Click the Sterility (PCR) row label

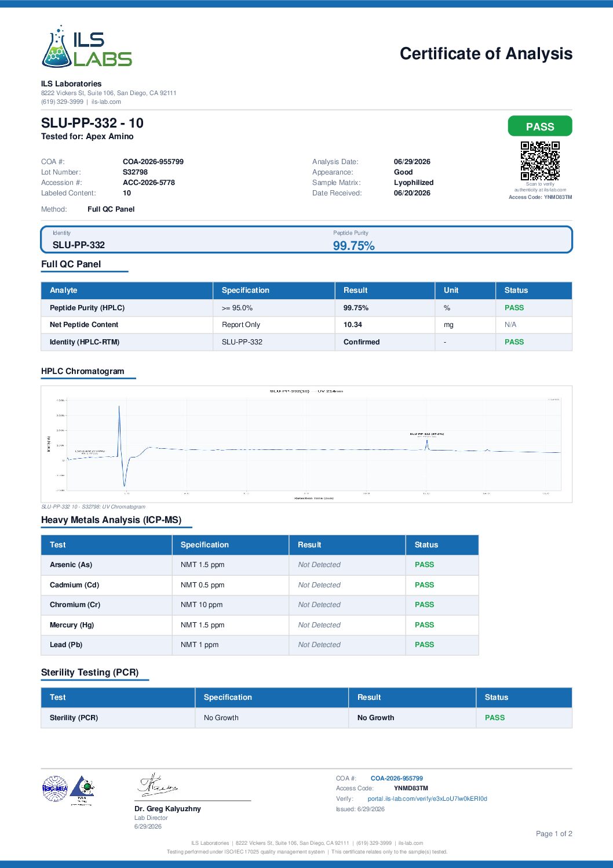coord(74,718)
